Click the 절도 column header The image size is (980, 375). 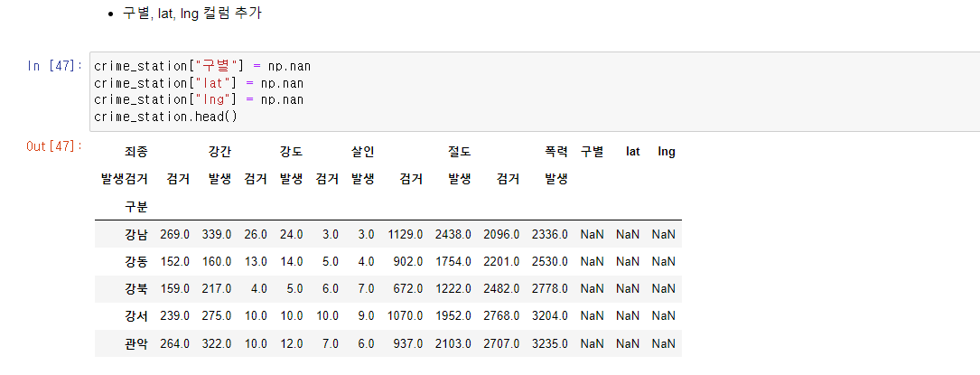point(460,151)
